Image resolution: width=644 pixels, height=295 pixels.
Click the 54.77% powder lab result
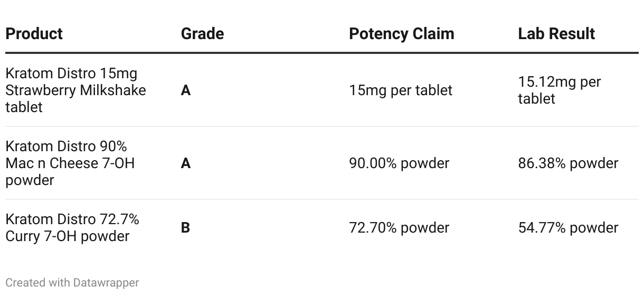click(x=568, y=228)
